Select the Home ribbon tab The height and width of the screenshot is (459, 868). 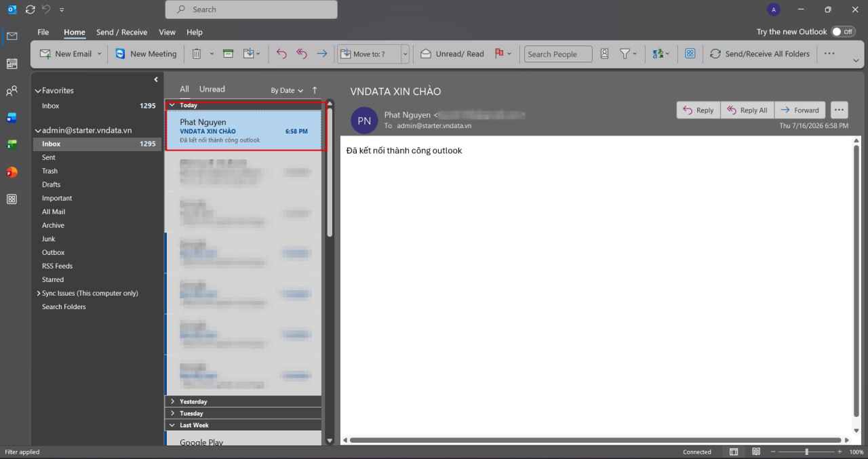coord(75,32)
